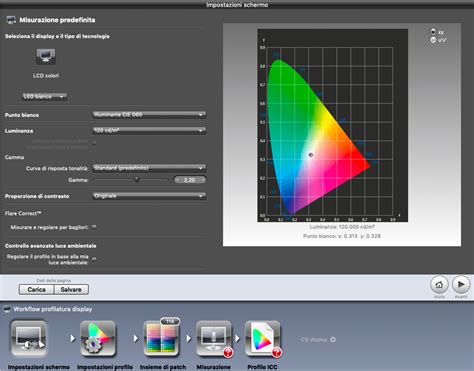Toggle ambient light profile adjustment checkbox

[94, 258]
